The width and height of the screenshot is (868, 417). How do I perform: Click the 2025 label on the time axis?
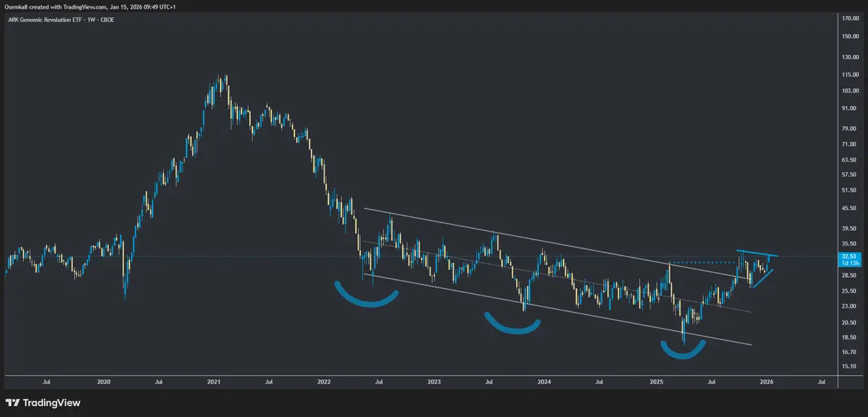[655, 381]
